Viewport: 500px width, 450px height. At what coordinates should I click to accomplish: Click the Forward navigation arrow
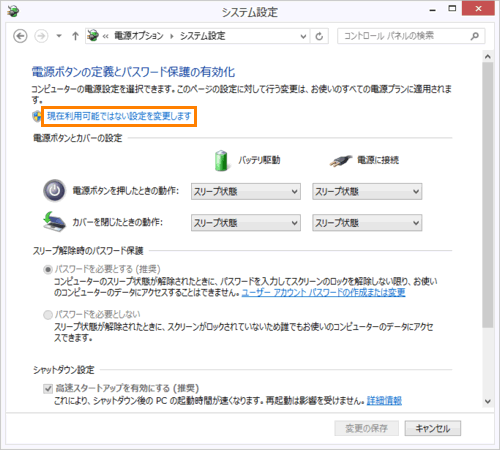coord(41,36)
